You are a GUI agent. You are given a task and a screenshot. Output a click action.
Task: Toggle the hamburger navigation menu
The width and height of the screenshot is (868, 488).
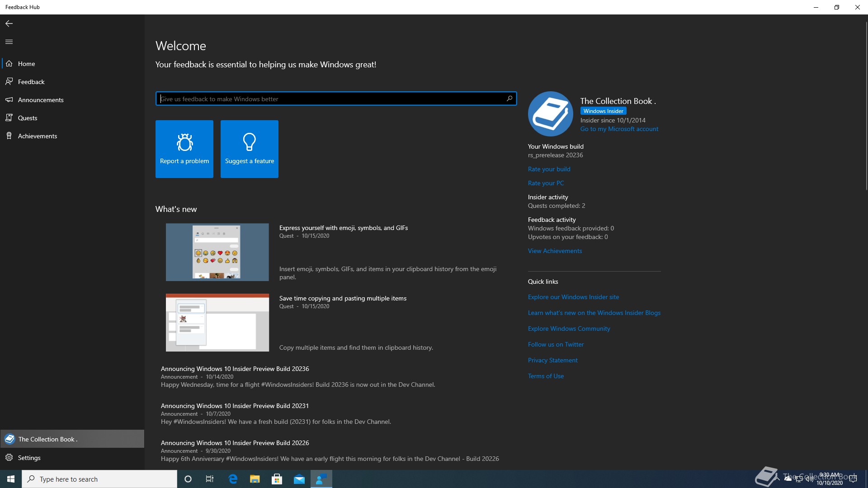coord(9,42)
